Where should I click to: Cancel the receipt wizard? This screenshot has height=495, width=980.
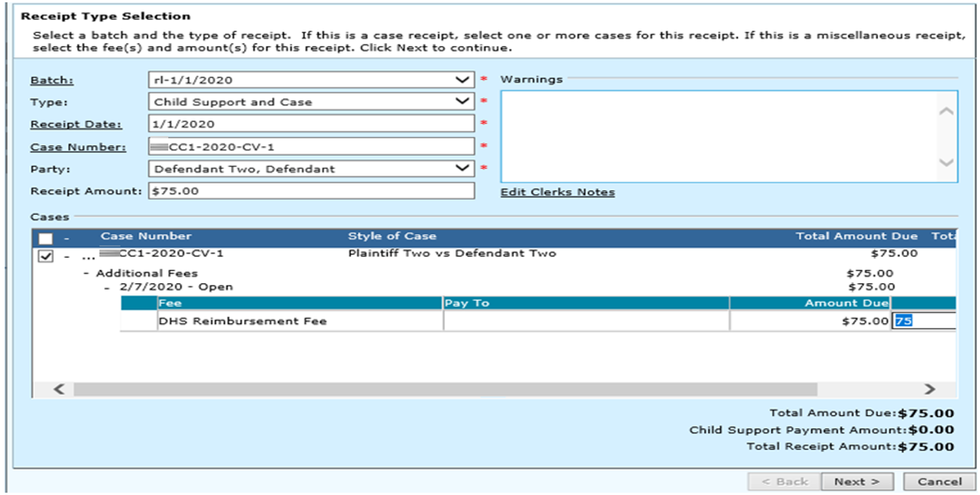(x=939, y=481)
